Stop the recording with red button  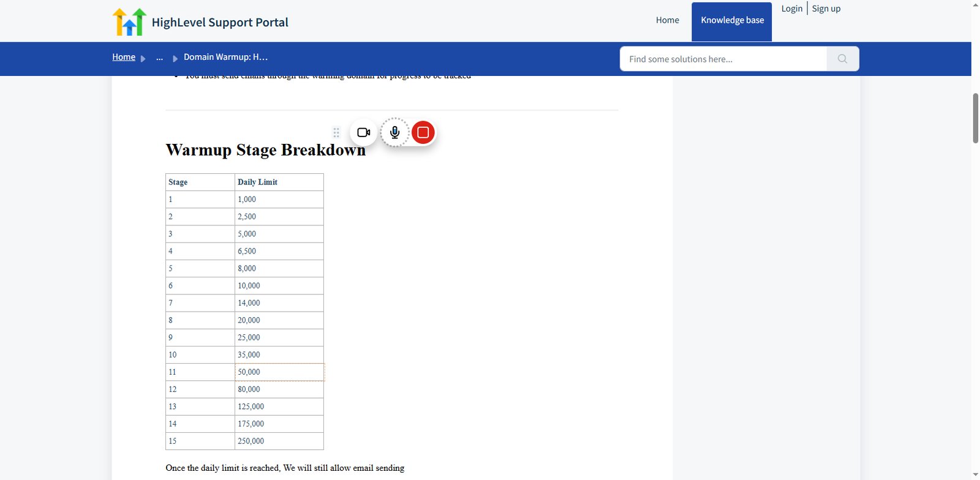(x=423, y=132)
